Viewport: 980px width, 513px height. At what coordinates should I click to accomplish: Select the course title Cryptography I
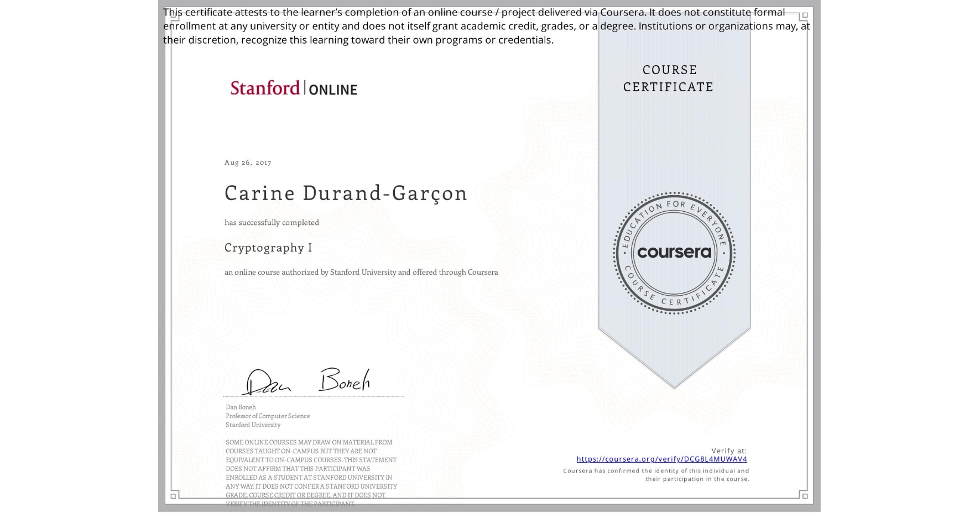click(268, 248)
